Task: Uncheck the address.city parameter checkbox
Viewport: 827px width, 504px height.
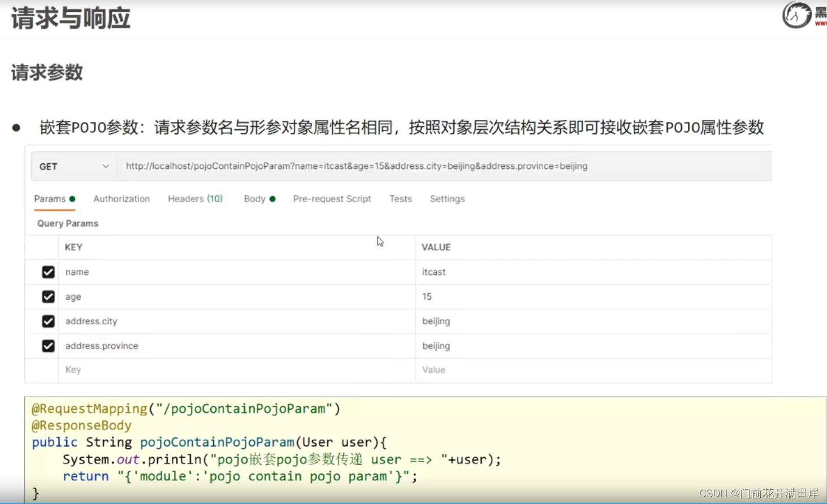Action: [48, 321]
